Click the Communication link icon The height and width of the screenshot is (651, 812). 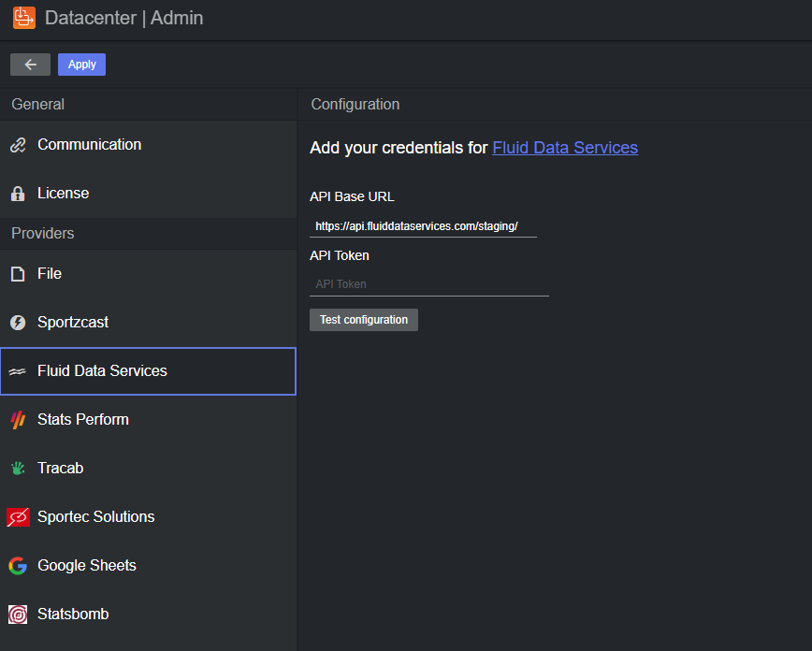(18, 145)
